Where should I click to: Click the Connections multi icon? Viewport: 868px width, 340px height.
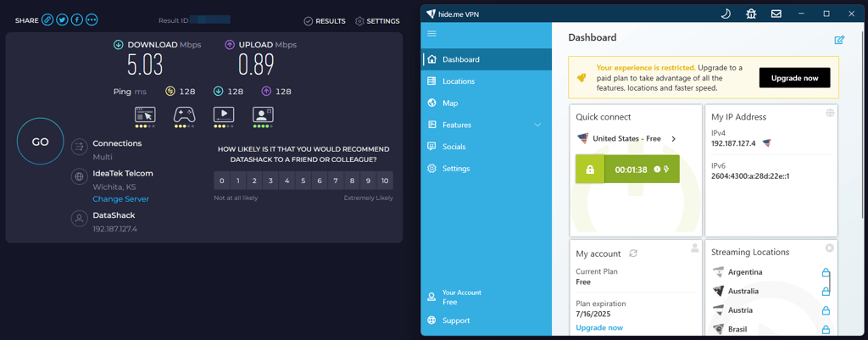tap(79, 147)
